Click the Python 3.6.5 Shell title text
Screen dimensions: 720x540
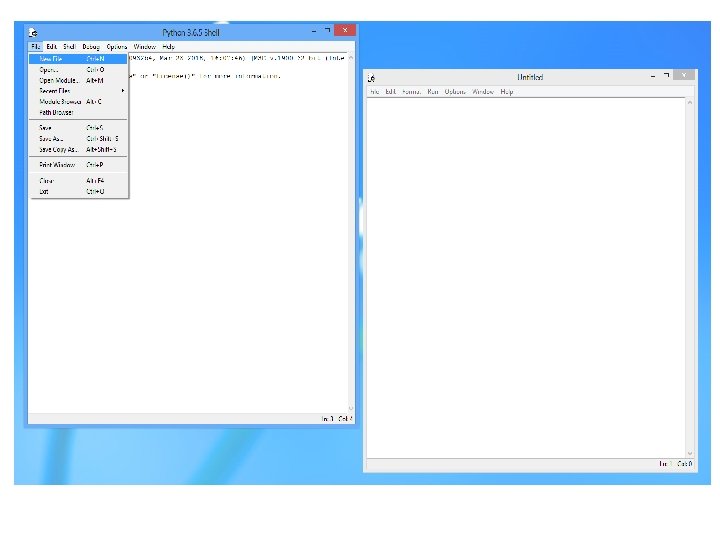click(x=191, y=33)
